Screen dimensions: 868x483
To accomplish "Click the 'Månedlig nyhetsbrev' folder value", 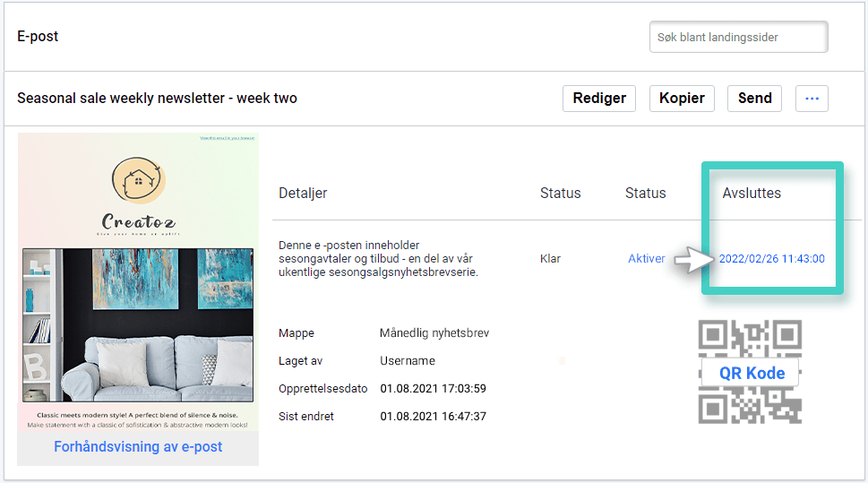I will 434,333.
